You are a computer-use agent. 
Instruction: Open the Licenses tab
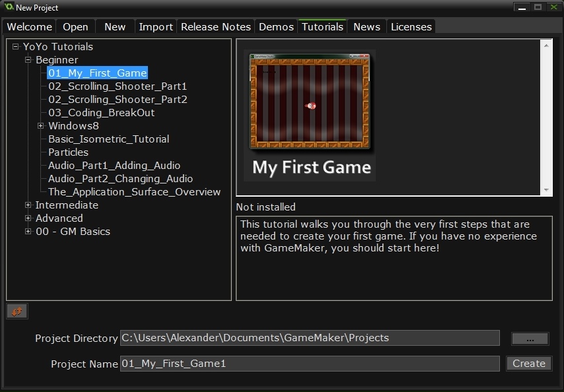point(411,27)
